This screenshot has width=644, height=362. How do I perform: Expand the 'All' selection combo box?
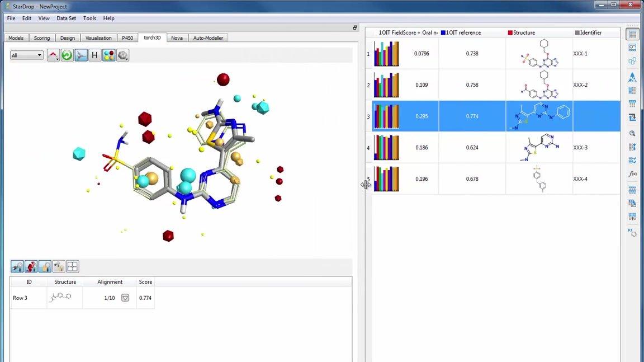(27, 55)
